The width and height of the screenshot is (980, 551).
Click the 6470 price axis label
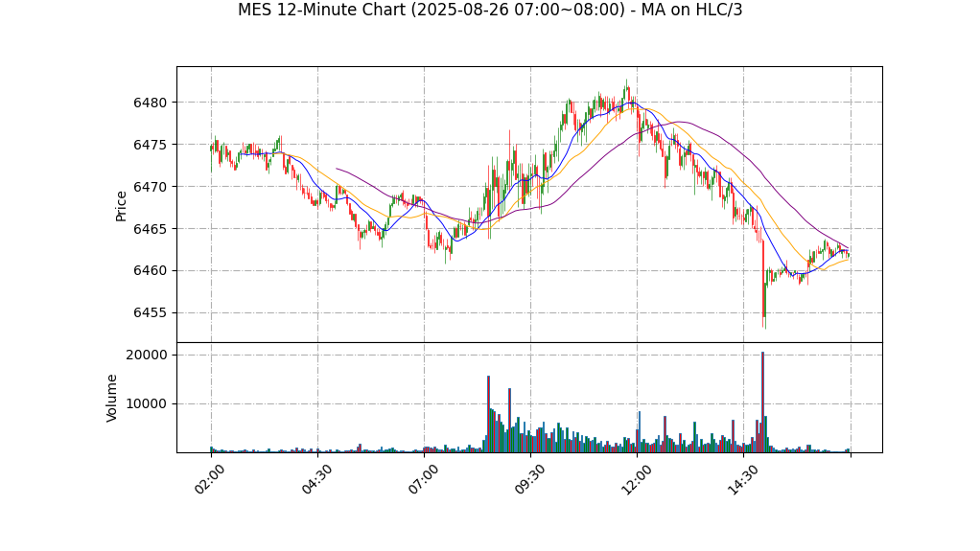coord(151,187)
